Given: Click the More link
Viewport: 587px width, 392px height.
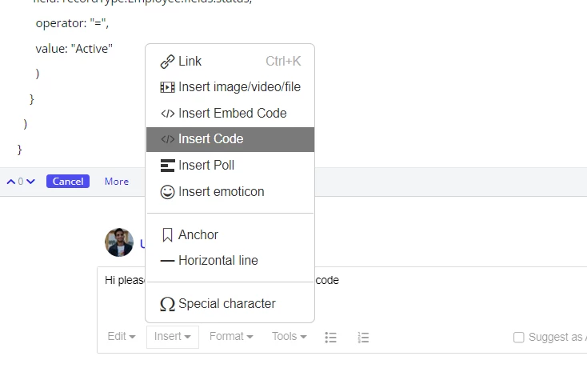Looking at the screenshot, I should (117, 182).
